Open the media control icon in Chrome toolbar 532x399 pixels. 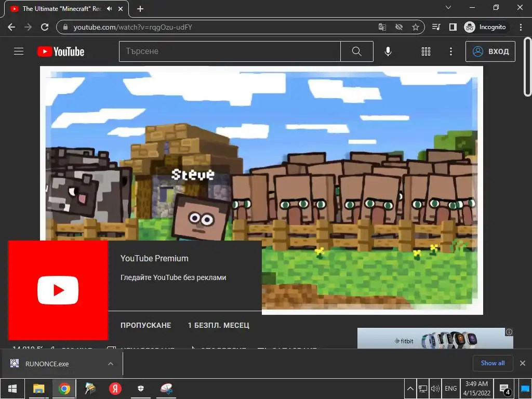(x=436, y=27)
